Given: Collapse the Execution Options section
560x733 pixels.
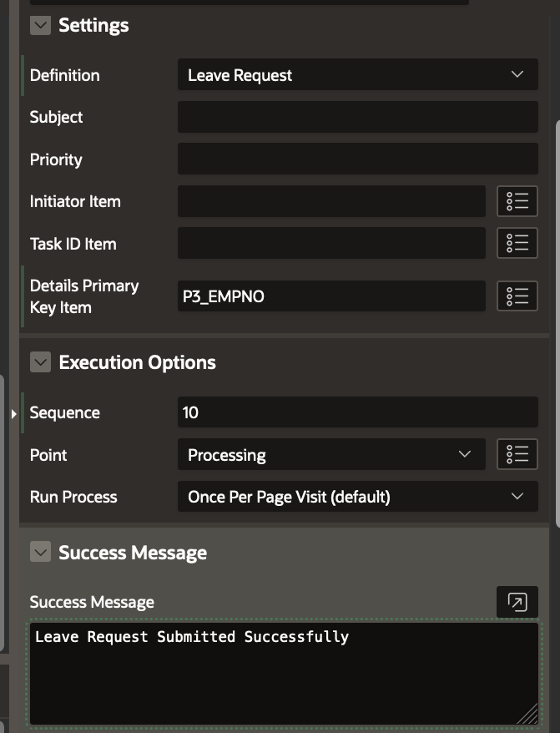Looking at the screenshot, I should click(x=40, y=362).
